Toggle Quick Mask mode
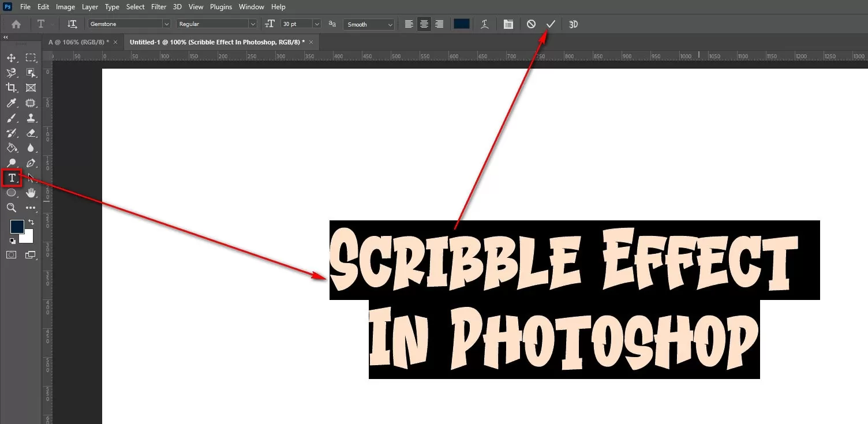 click(x=11, y=254)
